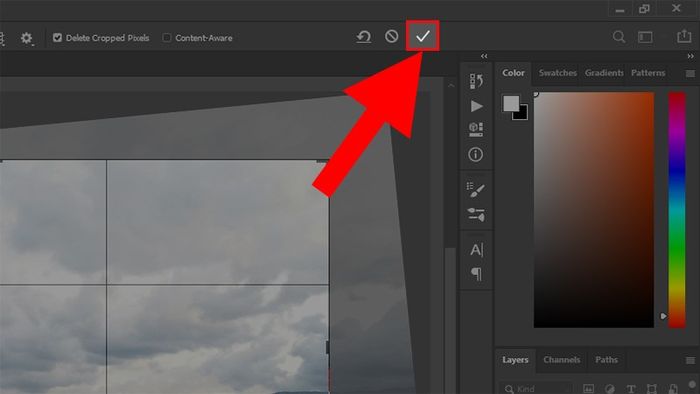Screen dimensions: 700x394
Task: Open additional crop options gear menu
Action: click(x=26, y=38)
